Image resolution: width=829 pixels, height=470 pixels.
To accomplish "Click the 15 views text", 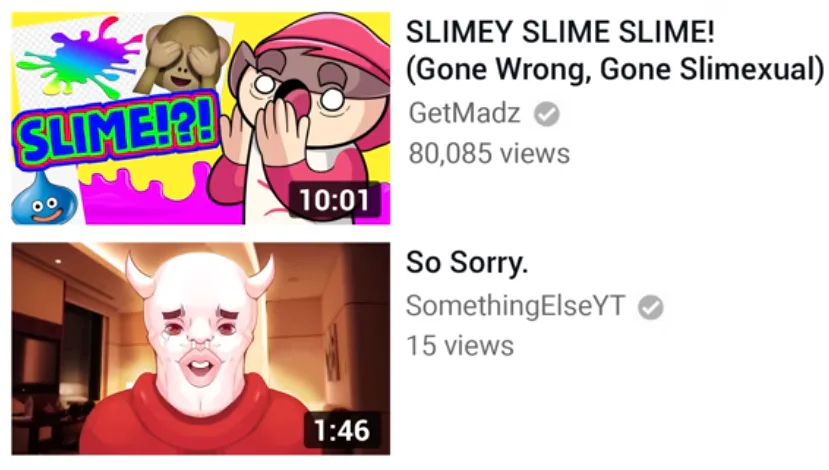I will [460, 346].
